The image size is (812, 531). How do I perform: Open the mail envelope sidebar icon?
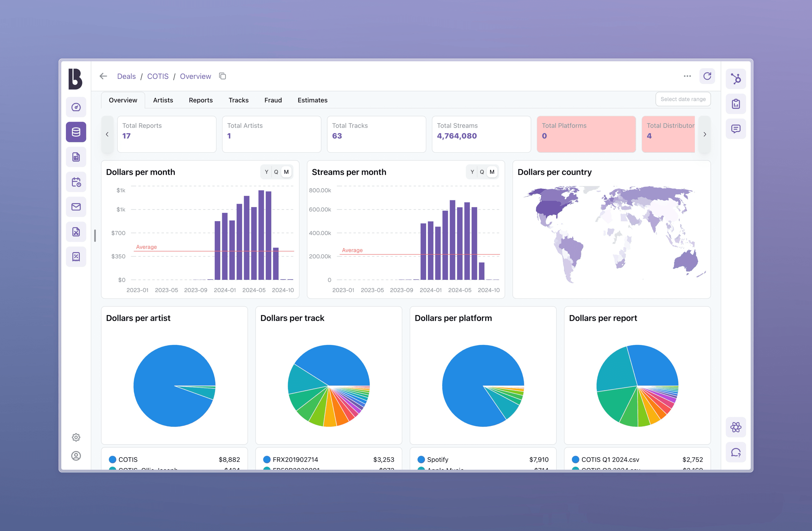76,207
